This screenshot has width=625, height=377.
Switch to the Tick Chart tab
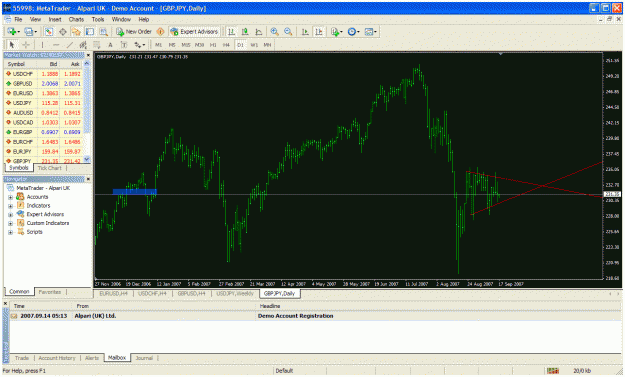(x=49, y=168)
